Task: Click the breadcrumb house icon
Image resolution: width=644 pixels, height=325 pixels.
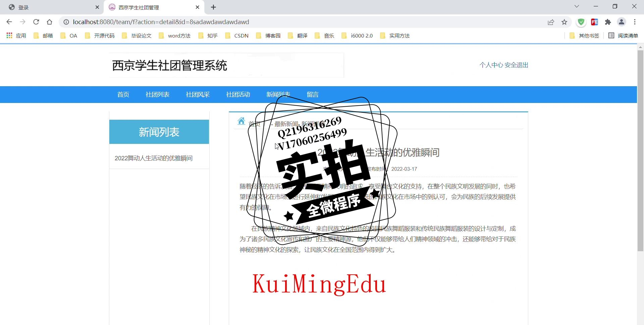Action: 241,121
